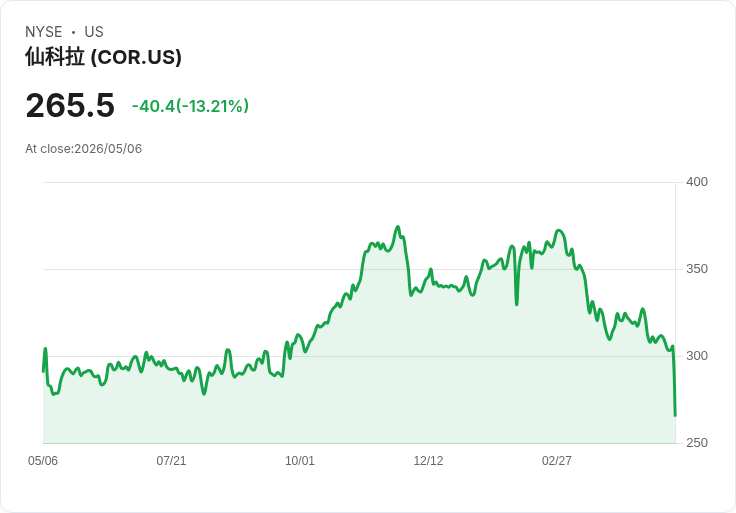The height and width of the screenshot is (513, 736).
Task: Click the second peak just after 02/27
Action: [559, 230]
